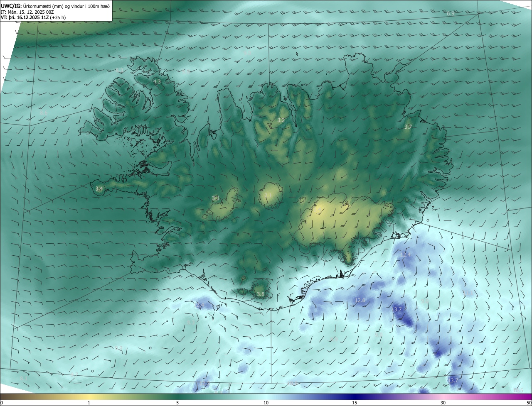
Task: Click the 3.4 value on the Snæfellsnes peninsula
Action: [99, 189]
